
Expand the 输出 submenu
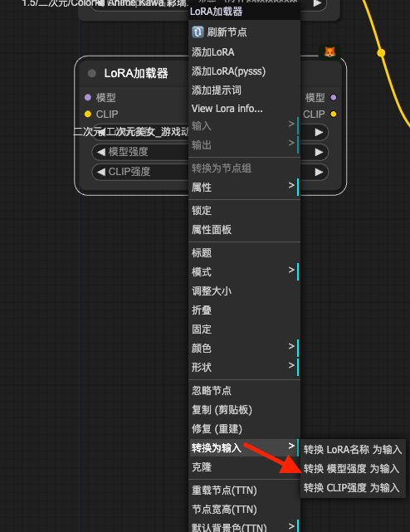(244, 145)
